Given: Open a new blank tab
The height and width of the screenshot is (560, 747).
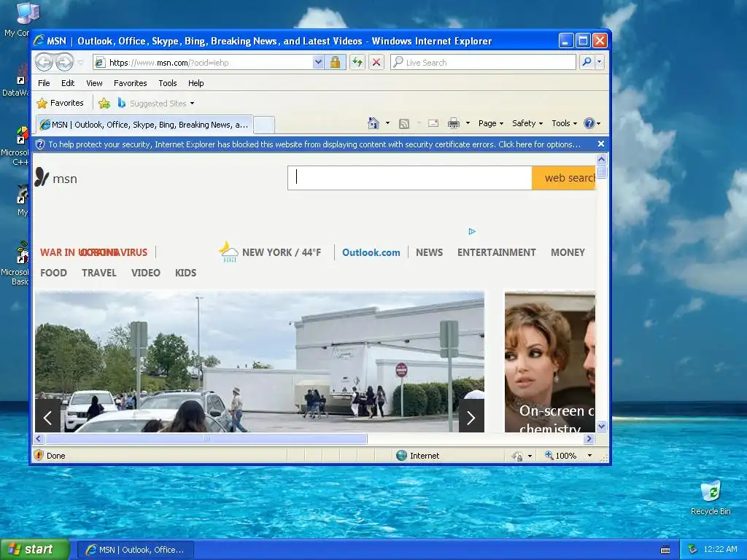Looking at the screenshot, I should tap(264, 125).
